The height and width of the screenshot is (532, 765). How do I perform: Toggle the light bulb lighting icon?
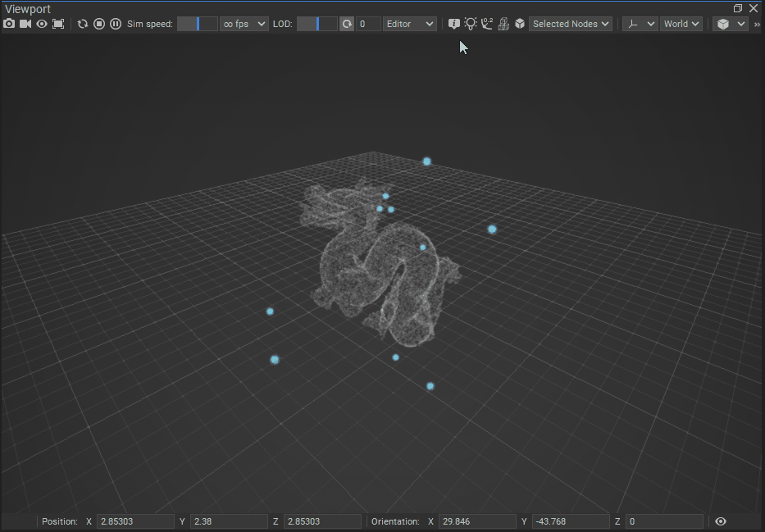(471, 24)
